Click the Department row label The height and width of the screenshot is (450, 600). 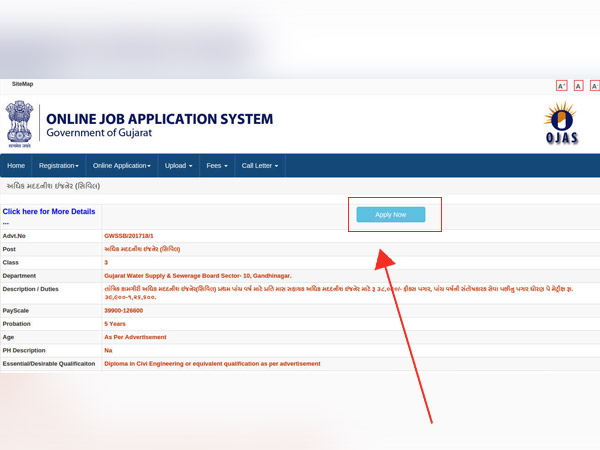click(19, 276)
